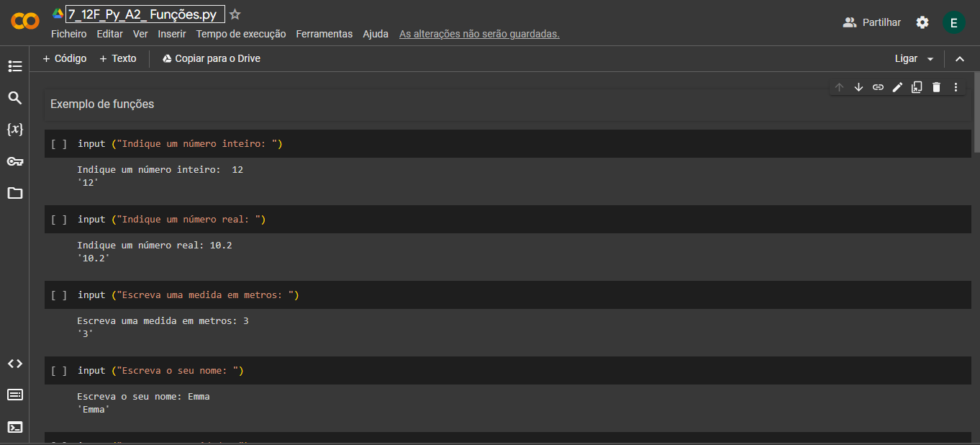Image resolution: width=980 pixels, height=445 pixels.
Task: Run the cell asking for número inteiro
Action: (x=59, y=144)
